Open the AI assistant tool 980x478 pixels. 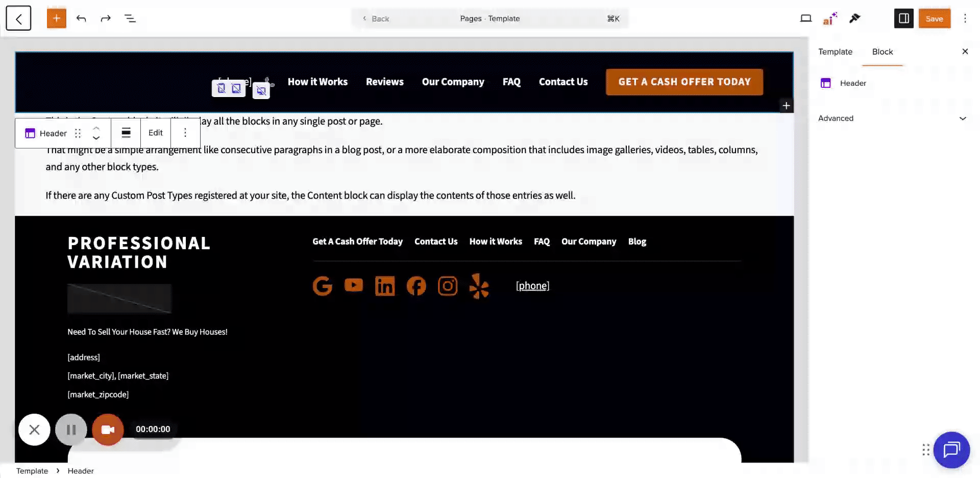click(830, 18)
